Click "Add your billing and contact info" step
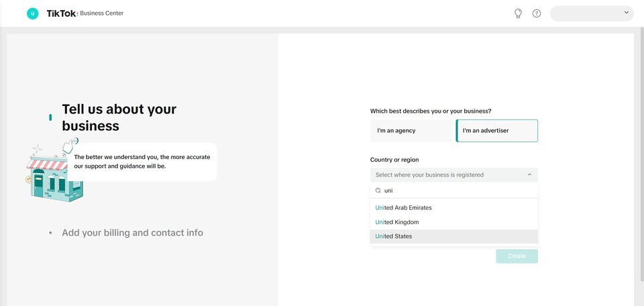Screen dimensions: 644x306 click(132, 233)
